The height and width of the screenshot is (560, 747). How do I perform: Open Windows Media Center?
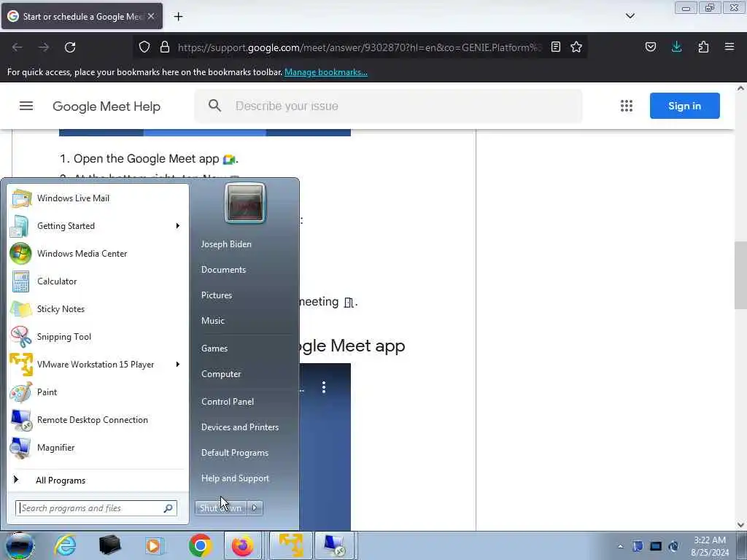(98, 253)
